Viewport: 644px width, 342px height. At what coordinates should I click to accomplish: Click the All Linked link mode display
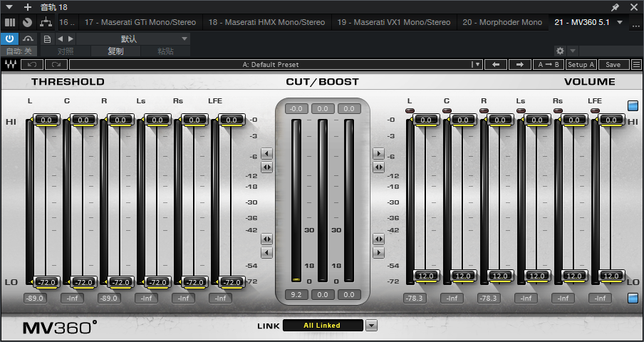pyautogui.click(x=323, y=325)
